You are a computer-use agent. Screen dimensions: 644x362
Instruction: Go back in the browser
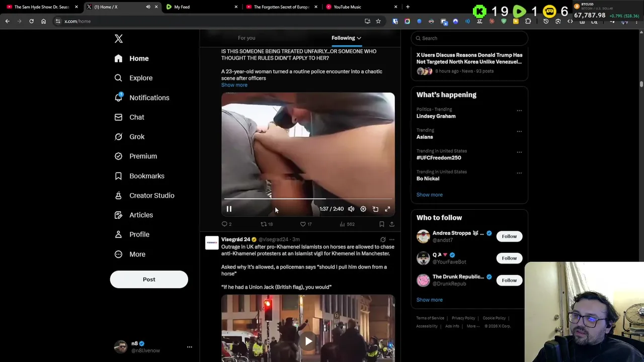[7, 21]
